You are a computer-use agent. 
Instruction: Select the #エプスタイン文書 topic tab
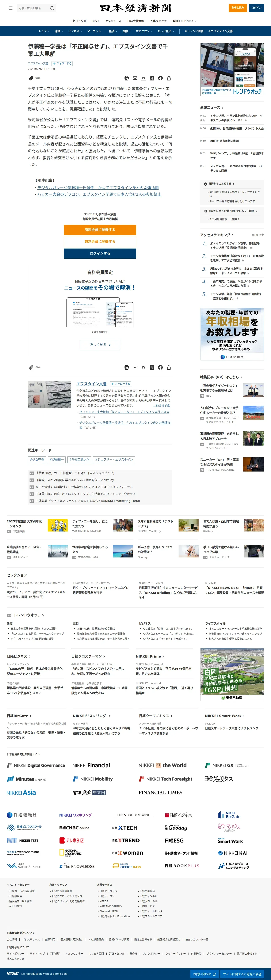click(x=220, y=31)
